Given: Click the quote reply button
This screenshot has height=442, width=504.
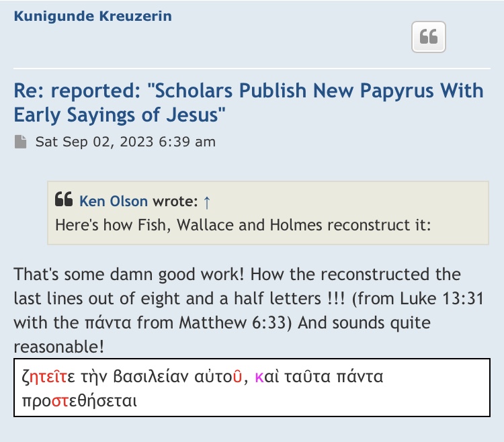Looking at the screenshot, I should point(428,36).
